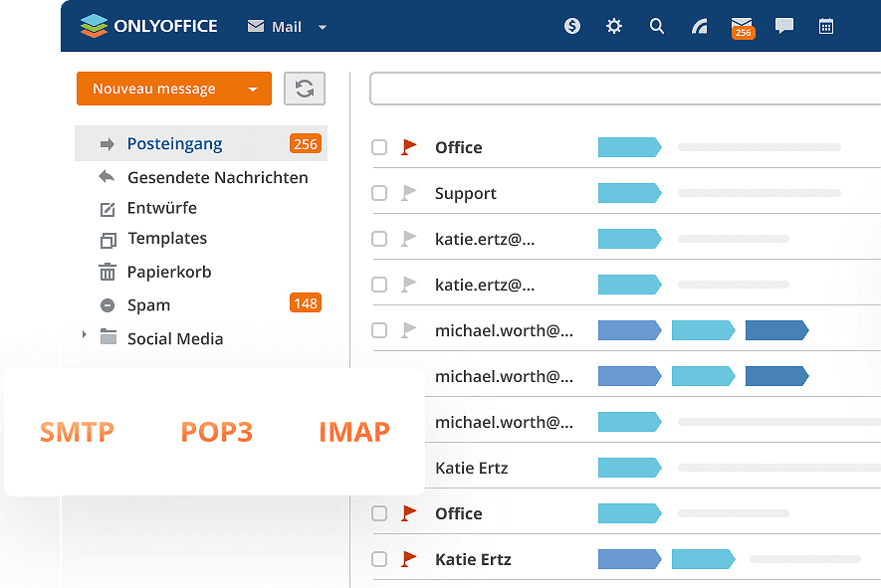Viewport: 881px width, 588px height.
Task: Open dropdown arrow on Nouveau message button
Action: click(x=253, y=90)
